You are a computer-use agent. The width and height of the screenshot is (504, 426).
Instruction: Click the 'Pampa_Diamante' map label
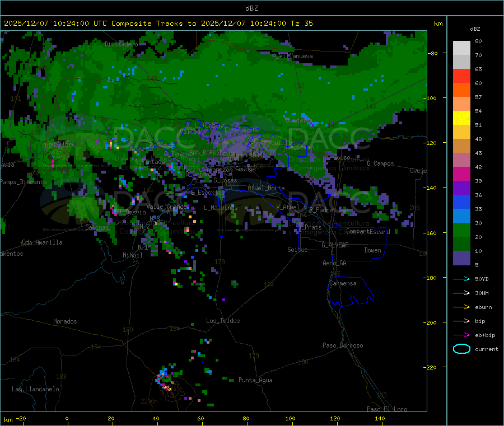[23, 182]
